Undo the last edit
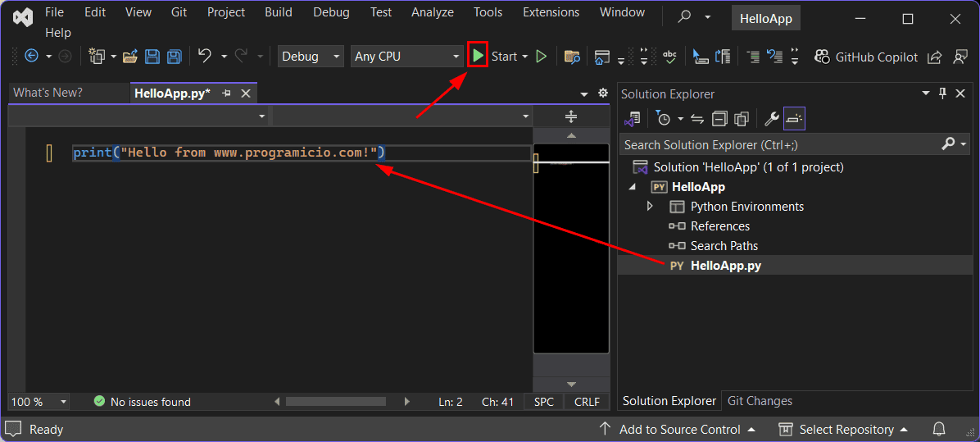 [204, 57]
